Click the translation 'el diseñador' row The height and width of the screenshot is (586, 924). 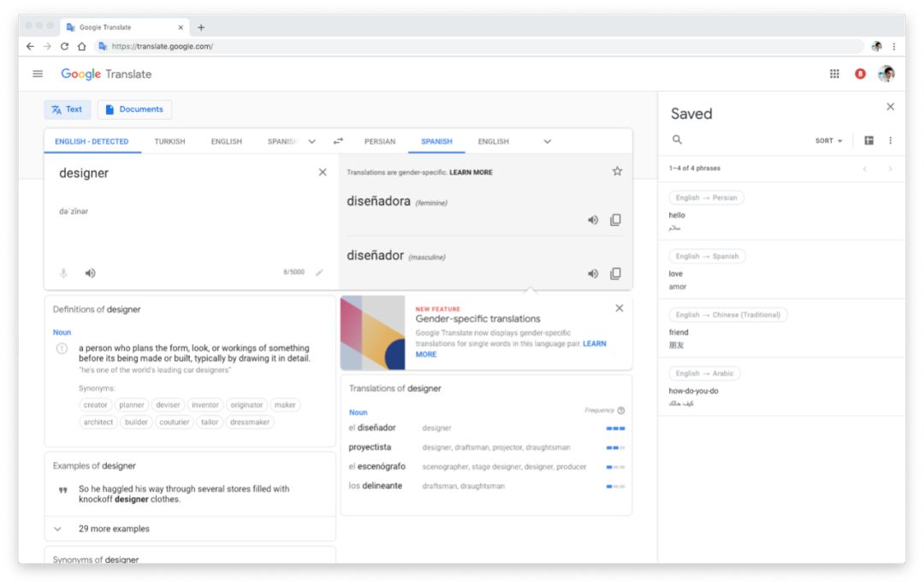pos(487,428)
